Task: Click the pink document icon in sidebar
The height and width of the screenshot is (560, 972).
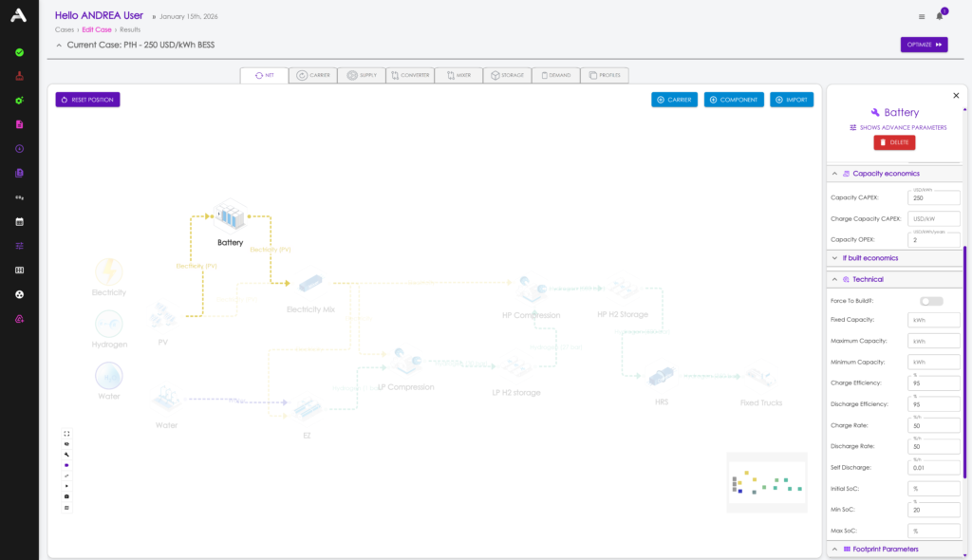Action: (x=19, y=124)
